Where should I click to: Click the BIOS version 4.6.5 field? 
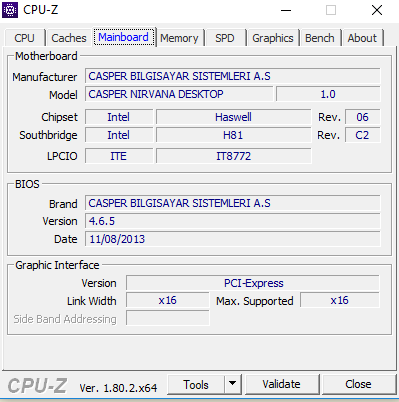pyautogui.click(x=232, y=221)
